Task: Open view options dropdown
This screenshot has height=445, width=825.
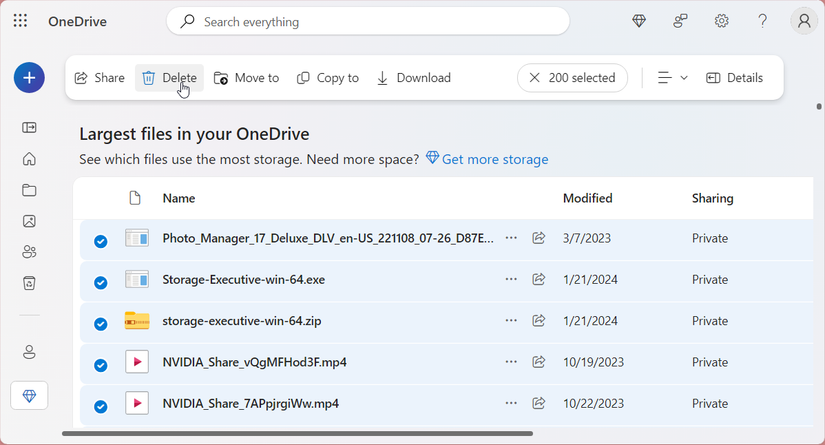Action: (672, 78)
